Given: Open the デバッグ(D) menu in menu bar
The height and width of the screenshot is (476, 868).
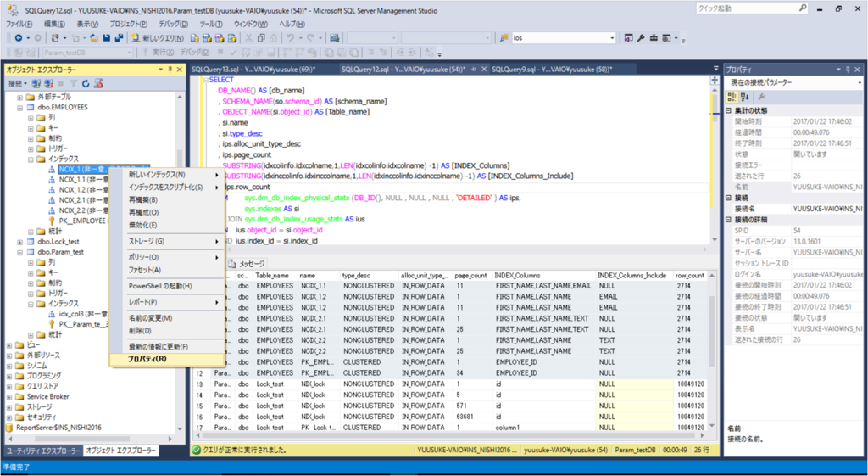Looking at the screenshot, I should (173, 25).
